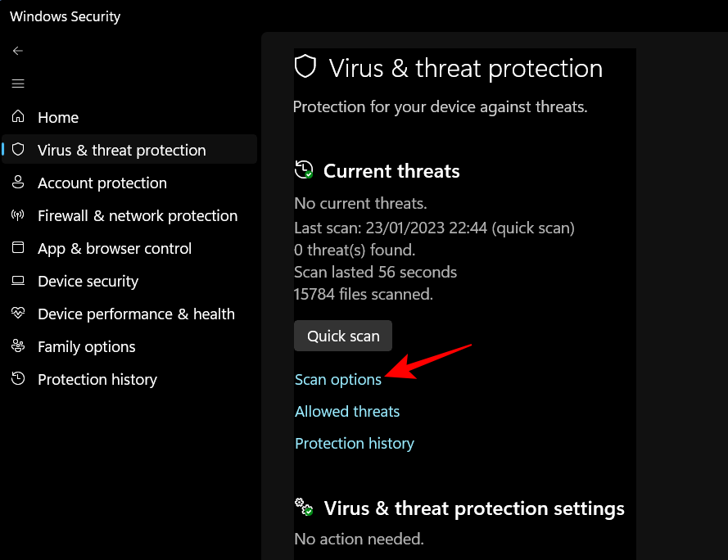Click the Protection history clock icon in sidebar
The height and width of the screenshot is (560, 728).
[18, 379]
